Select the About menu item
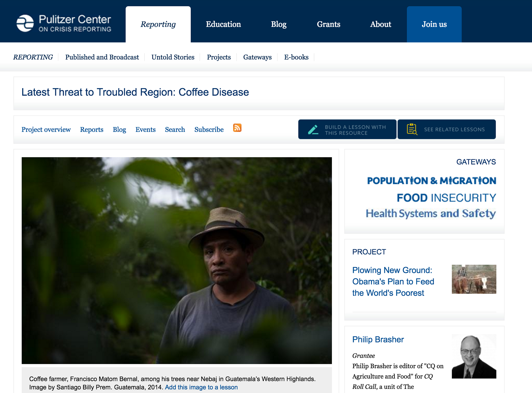532x393 pixels. tap(380, 24)
